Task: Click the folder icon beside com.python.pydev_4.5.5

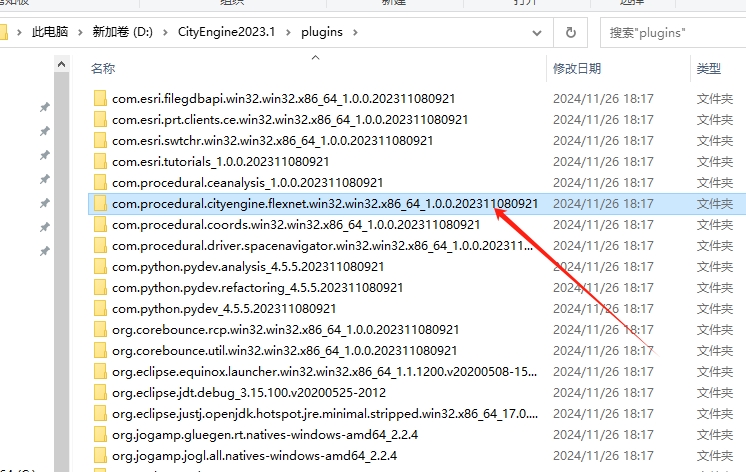Action: click(x=100, y=308)
